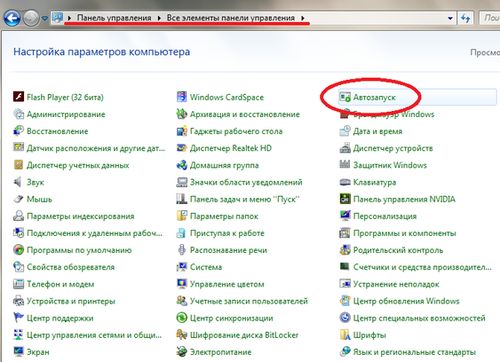Open Администрирование icon
Screen dimensions: 500x362
[18, 114]
